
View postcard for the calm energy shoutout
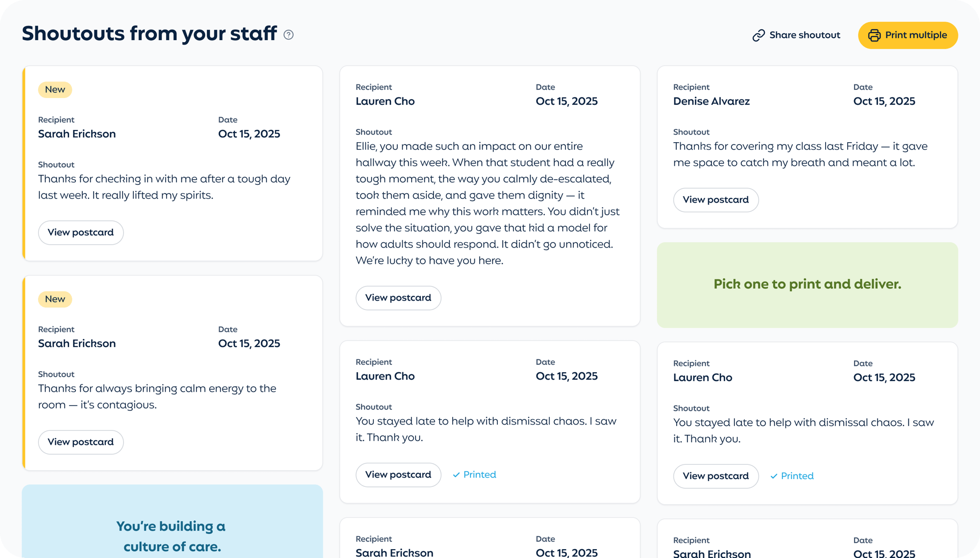click(x=81, y=442)
